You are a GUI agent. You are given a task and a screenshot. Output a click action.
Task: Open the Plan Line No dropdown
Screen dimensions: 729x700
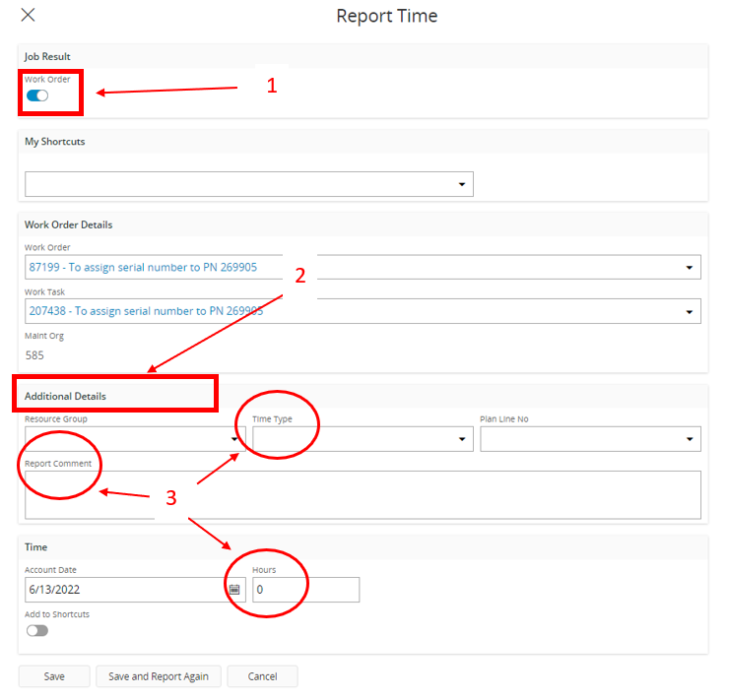coord(590,439)
